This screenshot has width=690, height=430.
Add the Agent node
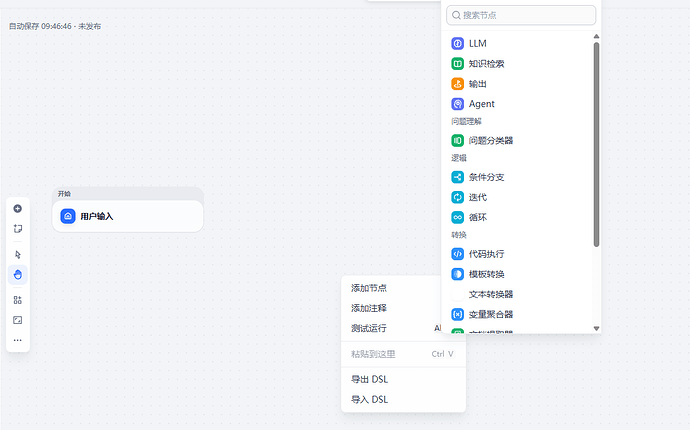(481, 104)
